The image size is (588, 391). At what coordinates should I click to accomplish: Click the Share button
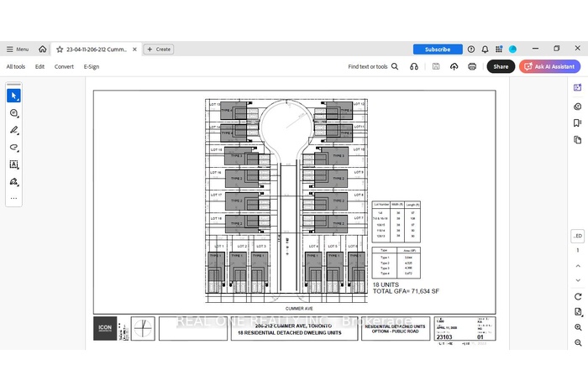click(501, 66)
